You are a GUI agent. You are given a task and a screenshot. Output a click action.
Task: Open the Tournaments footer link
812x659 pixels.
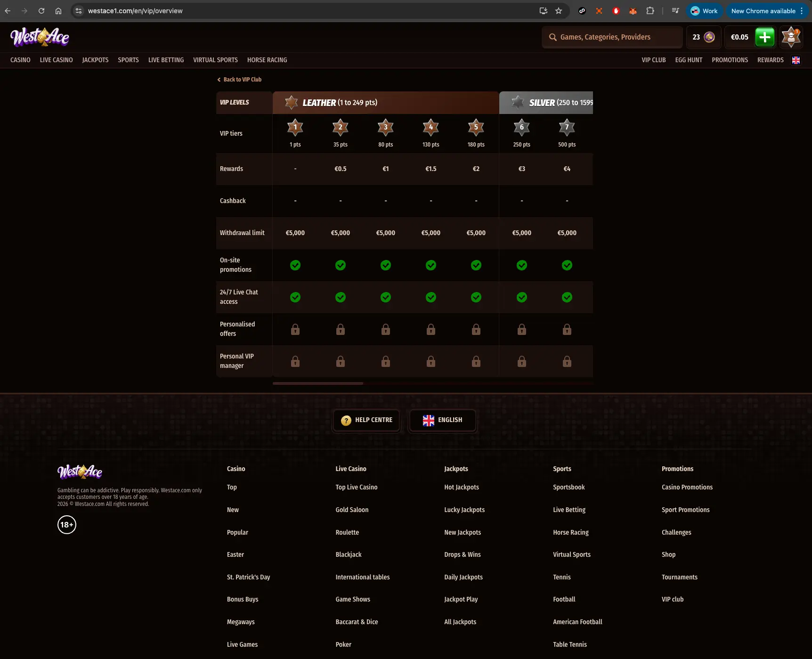pyautogui.click(x=680, y=577)
